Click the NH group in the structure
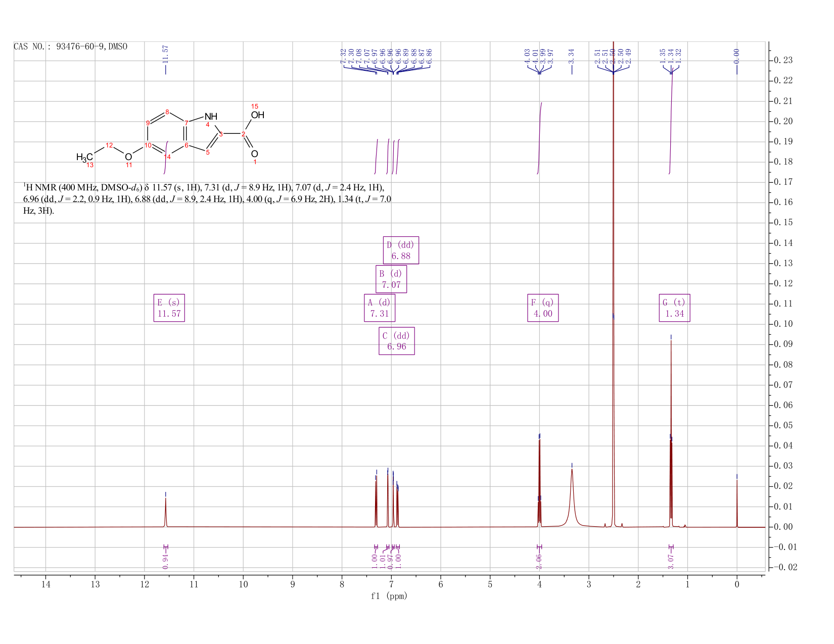The image size is (834, 644). [211, 117]
